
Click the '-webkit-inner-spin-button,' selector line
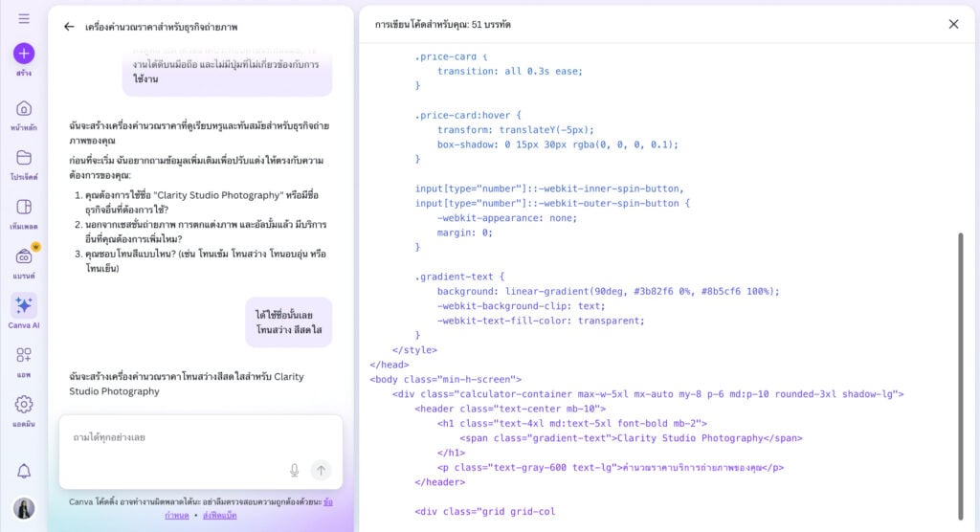[x=549, y=188]
